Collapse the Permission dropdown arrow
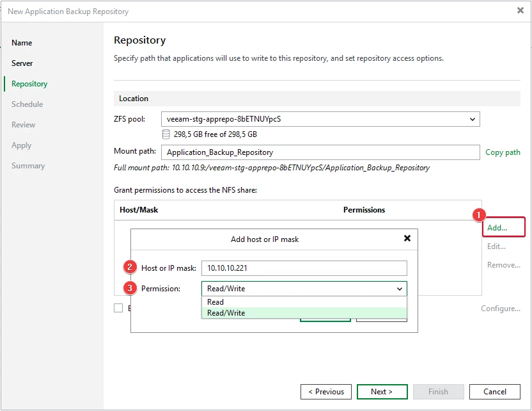 click(400, 289)
